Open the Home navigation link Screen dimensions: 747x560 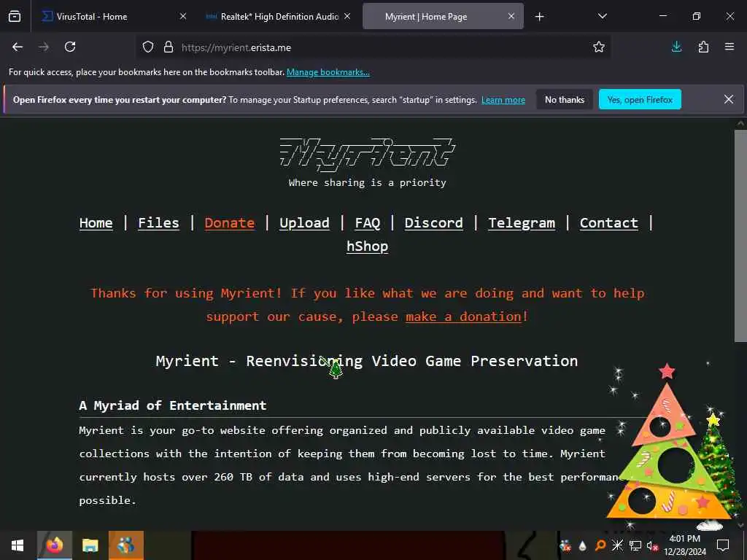(x=96, y=223)
